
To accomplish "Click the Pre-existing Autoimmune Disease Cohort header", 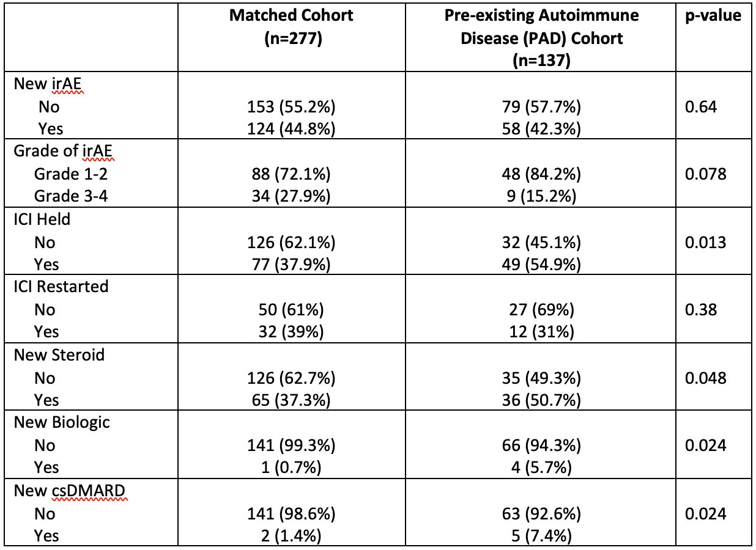I will tap(541, 37).
